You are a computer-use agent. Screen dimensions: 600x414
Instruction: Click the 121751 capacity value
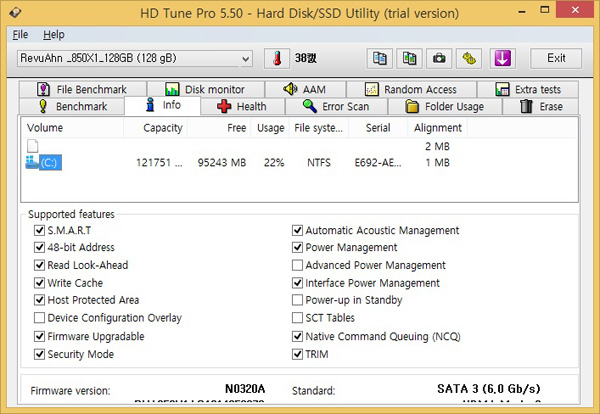(159, 163)
